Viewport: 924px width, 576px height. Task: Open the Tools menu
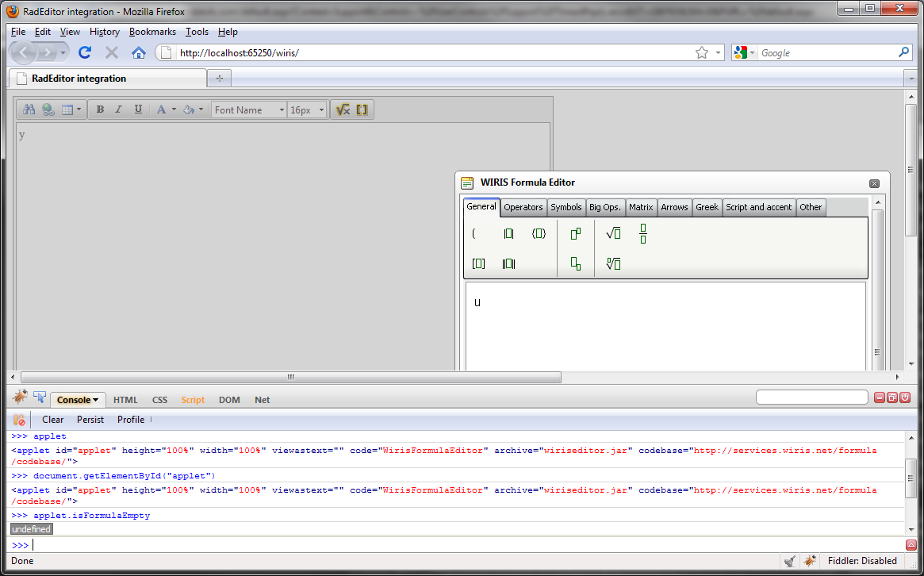click(x=197, y=32)
